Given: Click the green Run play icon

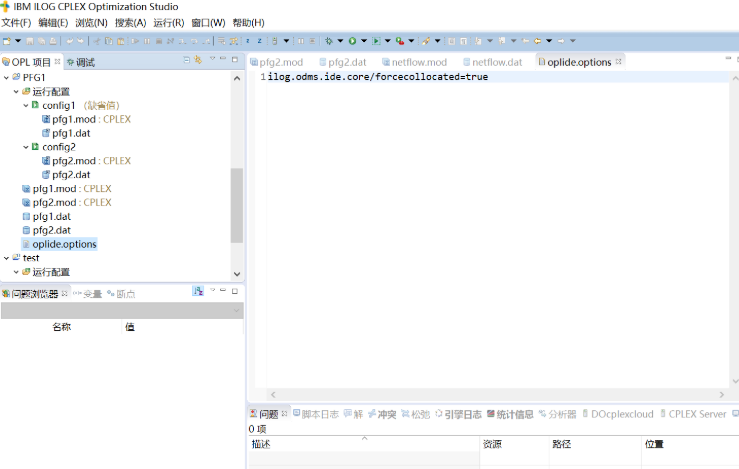Looking at the screenshot, I should 352,41.
